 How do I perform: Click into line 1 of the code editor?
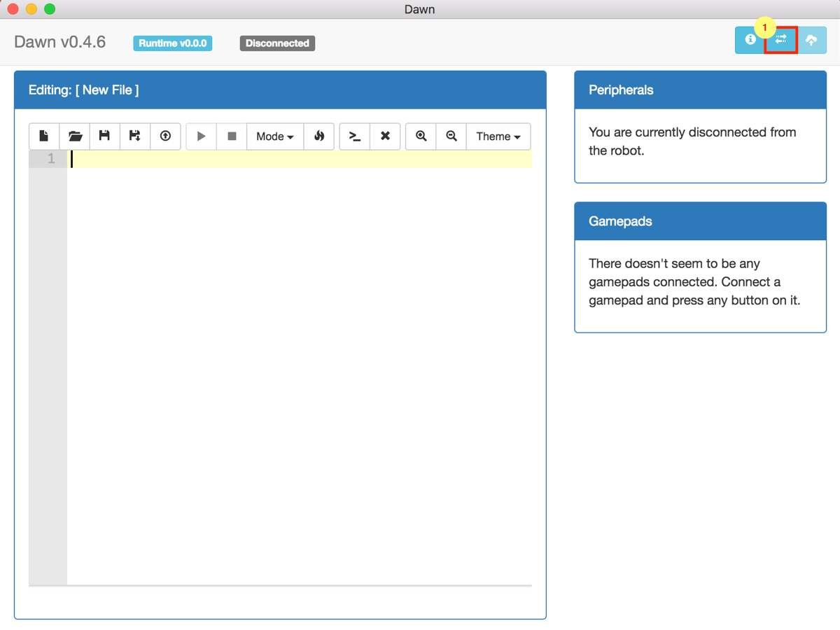click(300, 159)
